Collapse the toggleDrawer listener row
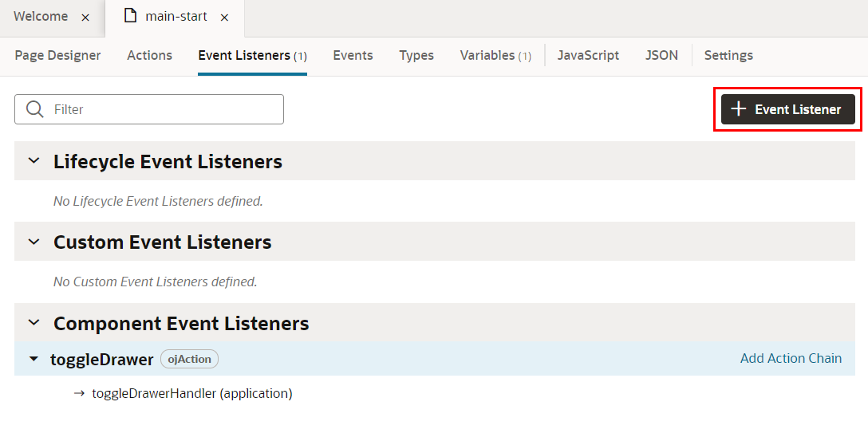The width and height of the screenshot is (868, 445). (x=34, y=359)
